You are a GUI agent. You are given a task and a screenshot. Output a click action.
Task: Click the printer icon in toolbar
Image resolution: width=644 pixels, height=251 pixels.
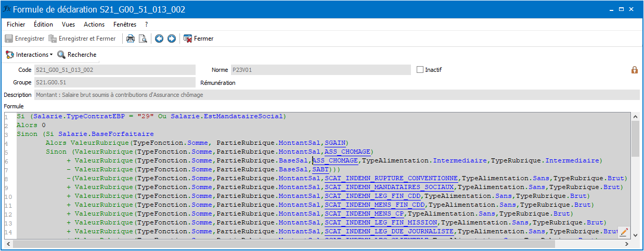click(131, 39)
